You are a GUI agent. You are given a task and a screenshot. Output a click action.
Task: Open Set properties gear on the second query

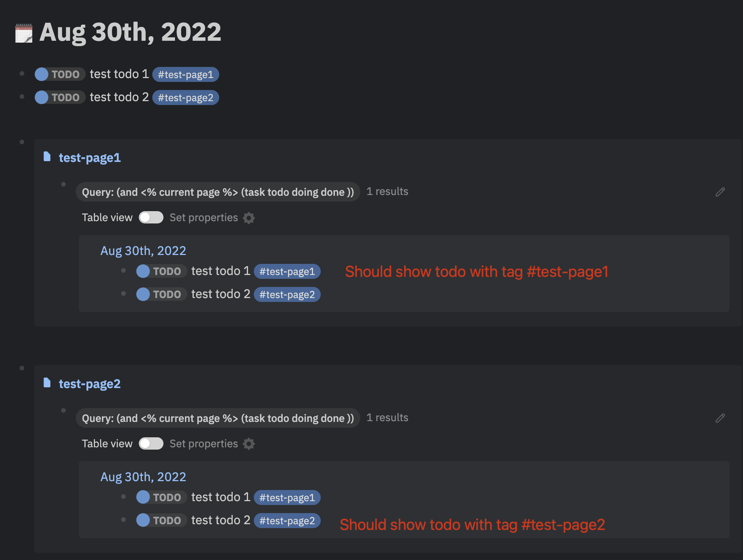tap(249, 444)
